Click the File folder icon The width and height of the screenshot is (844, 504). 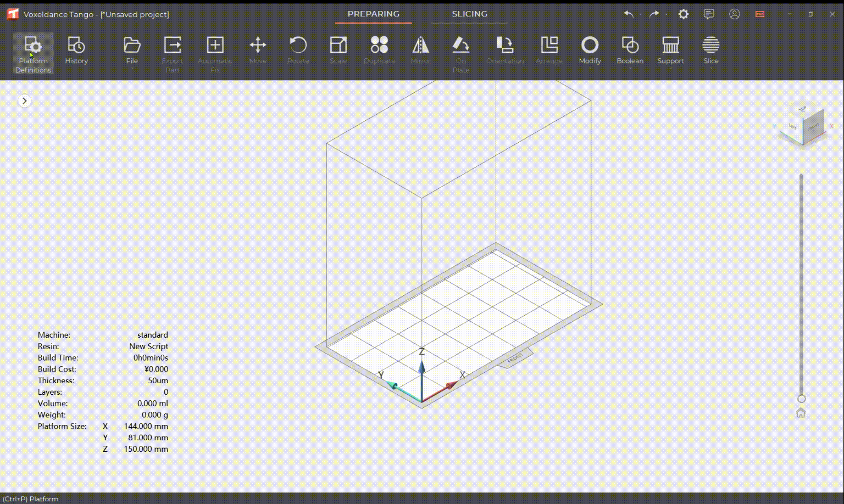(132, 46)
